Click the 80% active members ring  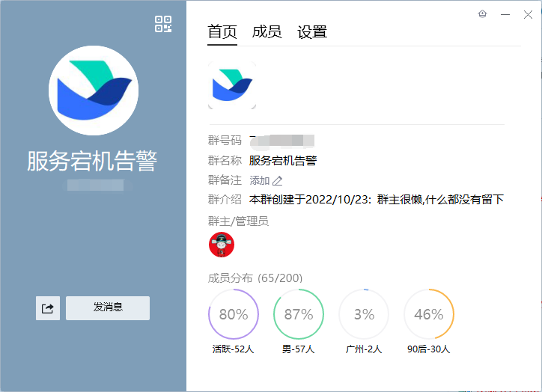point(234,314)
